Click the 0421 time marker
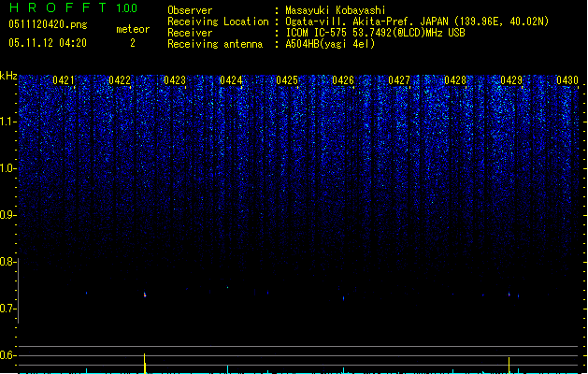 (64, 80)
